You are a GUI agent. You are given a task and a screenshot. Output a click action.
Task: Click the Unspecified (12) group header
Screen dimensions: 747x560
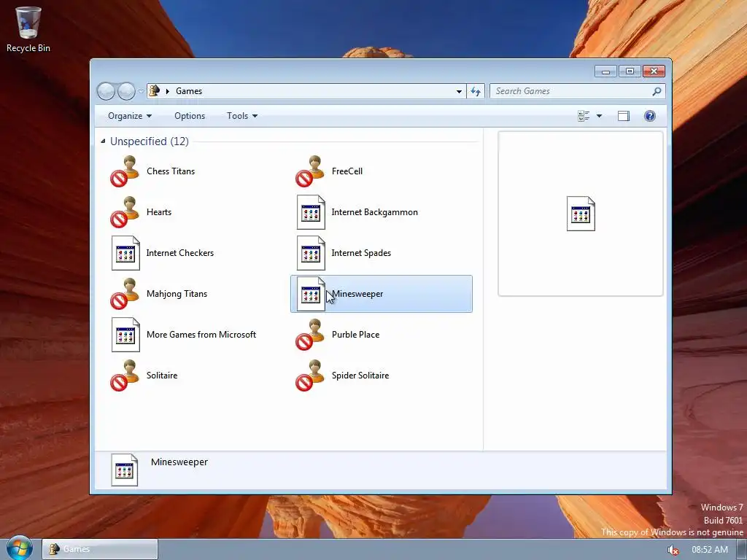[149, 141]
